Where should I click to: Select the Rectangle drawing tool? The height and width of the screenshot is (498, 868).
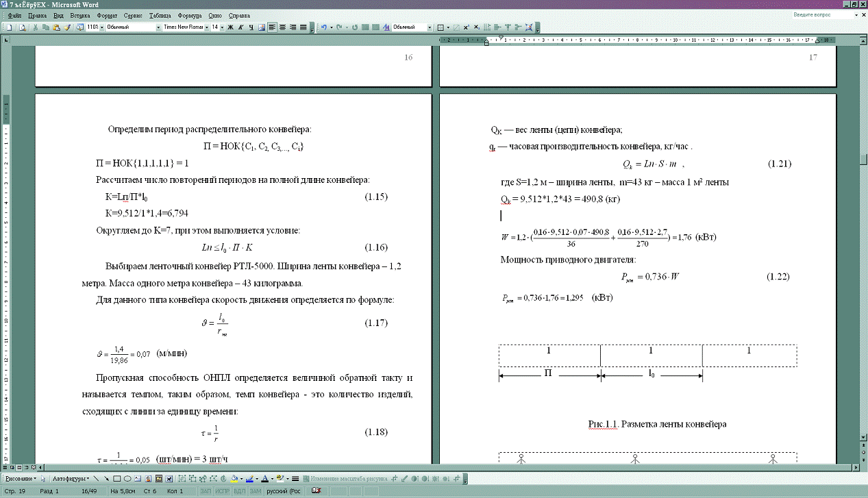pos(117,479)
